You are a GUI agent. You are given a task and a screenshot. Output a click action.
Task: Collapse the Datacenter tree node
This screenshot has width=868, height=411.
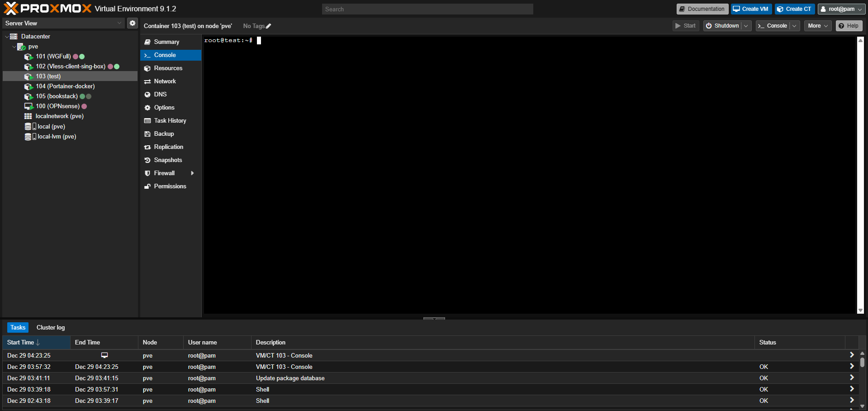click(7, 37)
